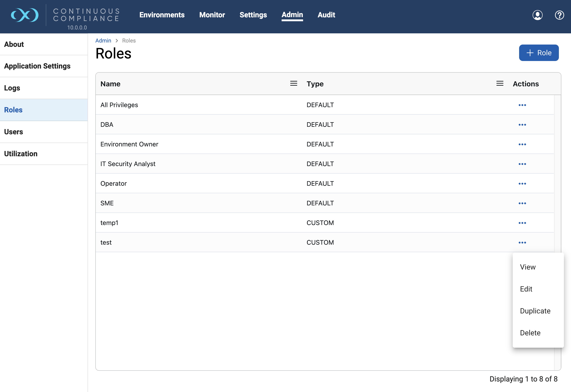The width and height of the screenshot is (571, 392).
Task: Follow the Admin breadcrumb link
Action: pyautogui.click(x=103, y=40)
